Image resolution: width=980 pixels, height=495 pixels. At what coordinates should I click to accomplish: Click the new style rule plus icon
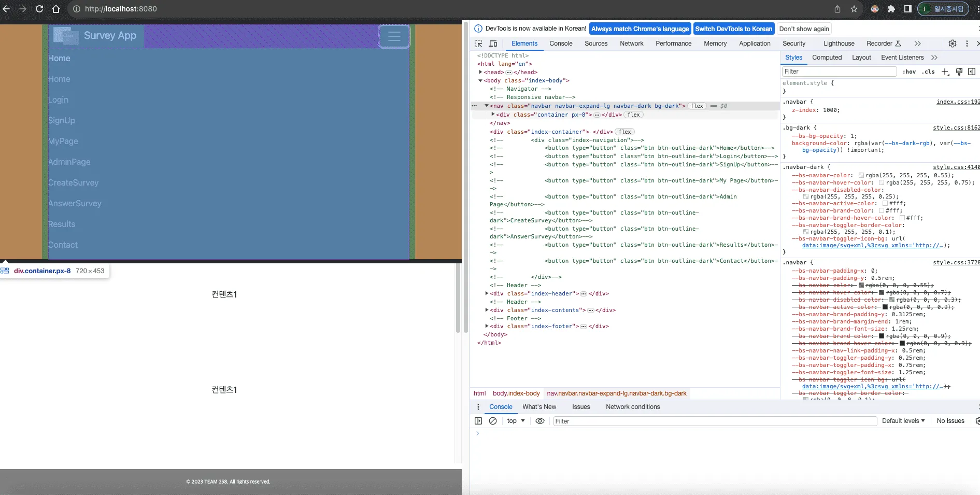(x=945, y=72)
